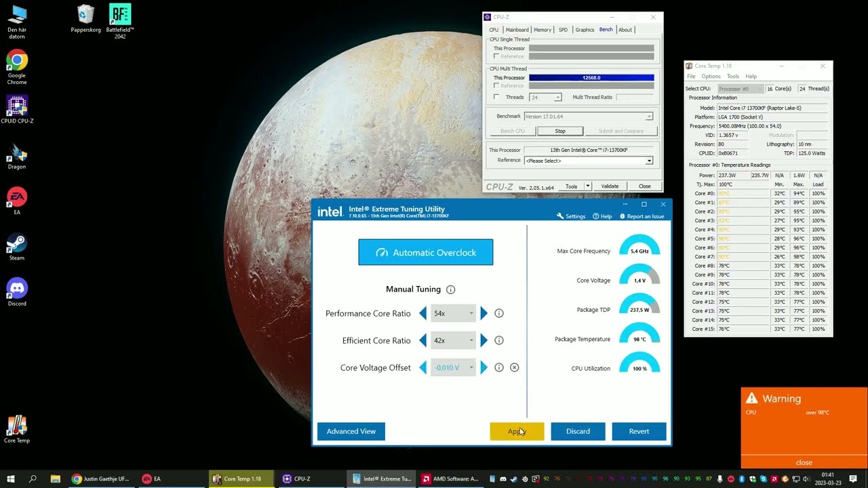Select Steam desktop icon
This screenshot has height=488, width=868.
click(17, 247)
